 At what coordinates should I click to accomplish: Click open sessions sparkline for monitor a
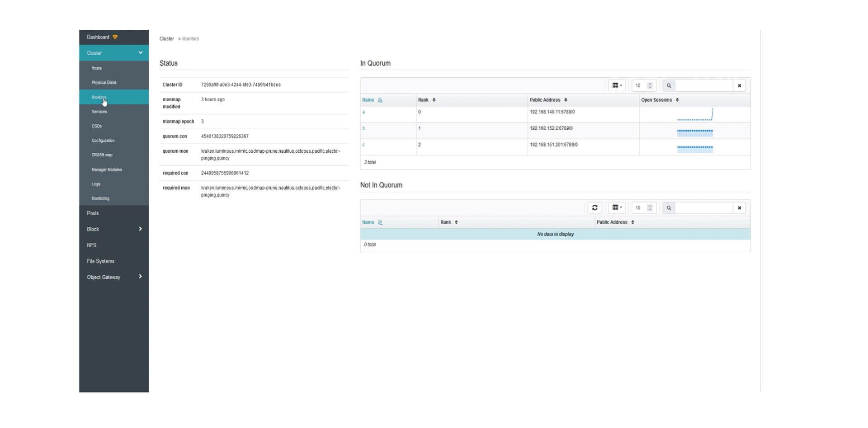pos(695,114)
